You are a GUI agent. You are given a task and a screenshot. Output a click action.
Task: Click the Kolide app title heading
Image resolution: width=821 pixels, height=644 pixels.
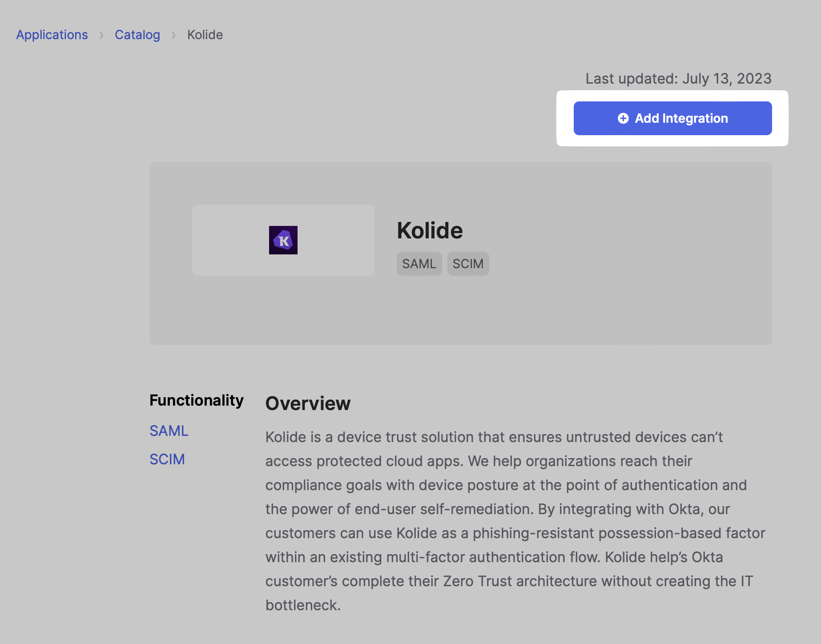point(430,230)
